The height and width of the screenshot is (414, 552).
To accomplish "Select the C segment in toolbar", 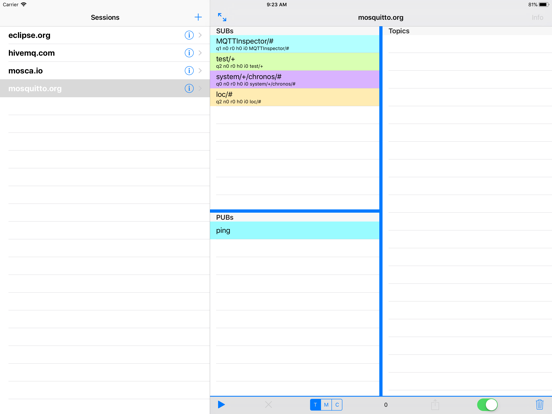I will (337, 404).
